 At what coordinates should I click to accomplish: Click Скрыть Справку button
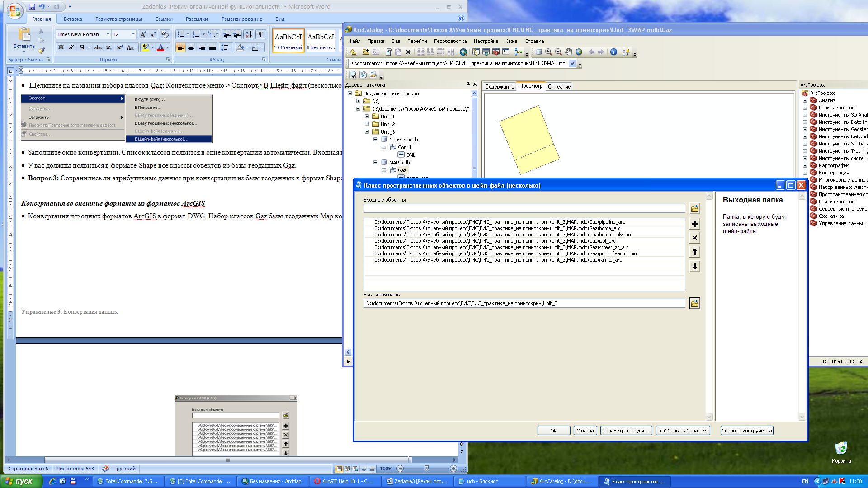(x=683, y=431)
